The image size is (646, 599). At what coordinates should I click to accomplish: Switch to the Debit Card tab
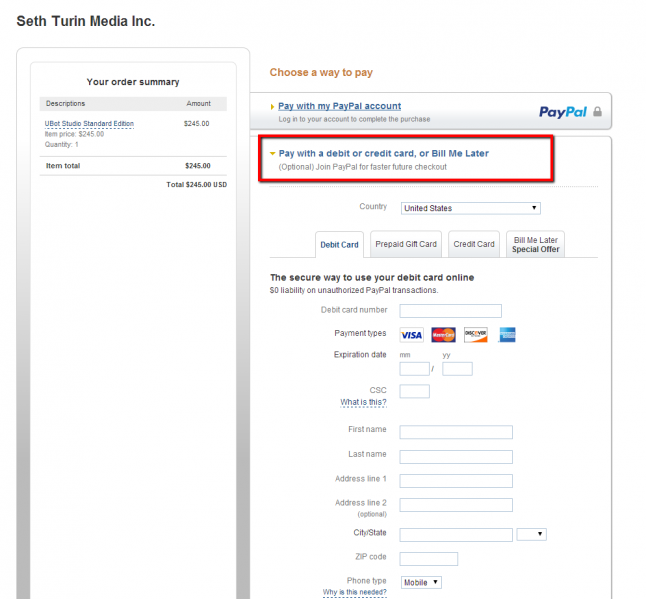(339, 245)
